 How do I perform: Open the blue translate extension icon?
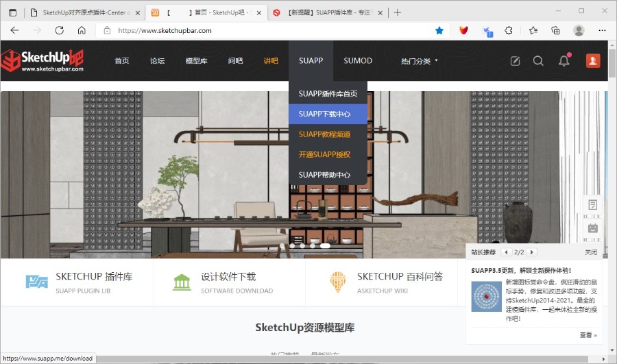point(487,31)
